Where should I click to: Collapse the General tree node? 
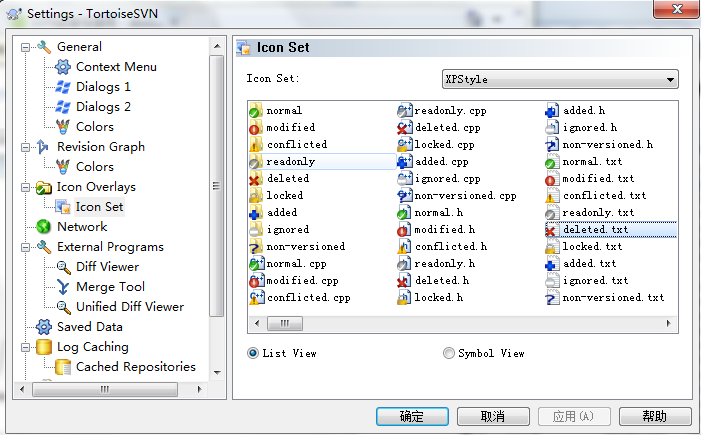25,47
